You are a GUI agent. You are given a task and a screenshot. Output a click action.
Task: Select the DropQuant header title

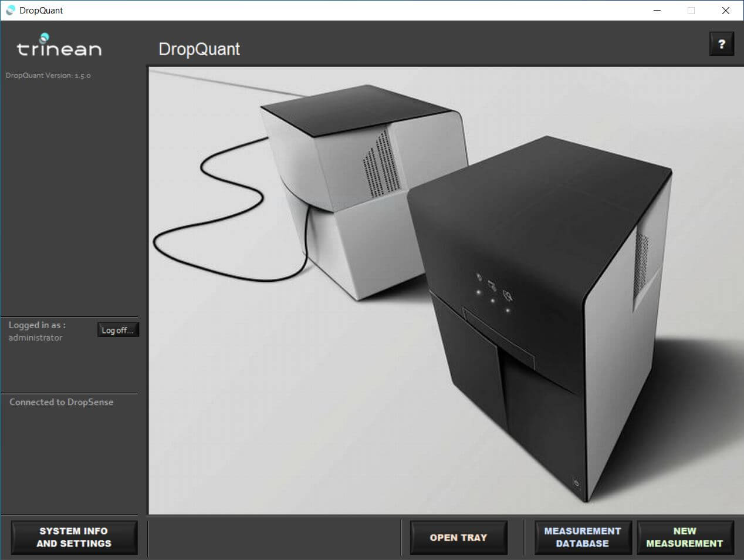(x=199, y=49)
